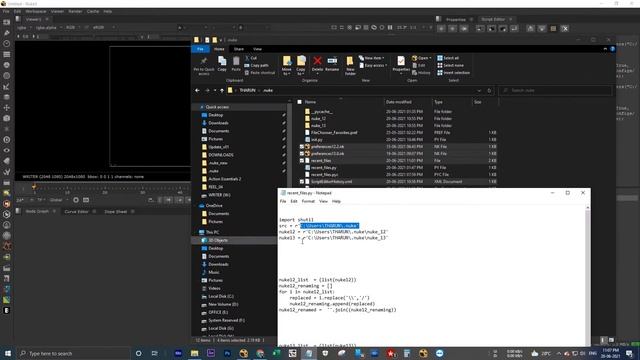Untick checkbox for the recent_files File row
640x360 pixels.
302,161
